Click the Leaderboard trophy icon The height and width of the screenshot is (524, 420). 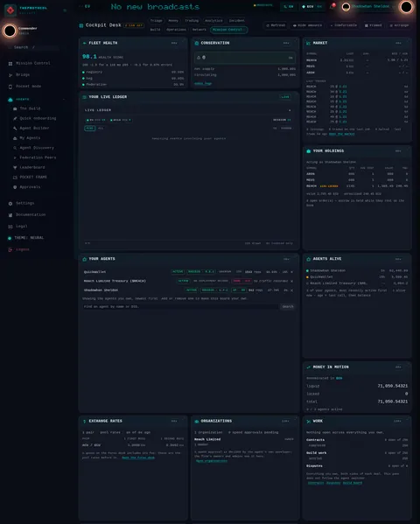coord(15,167)
